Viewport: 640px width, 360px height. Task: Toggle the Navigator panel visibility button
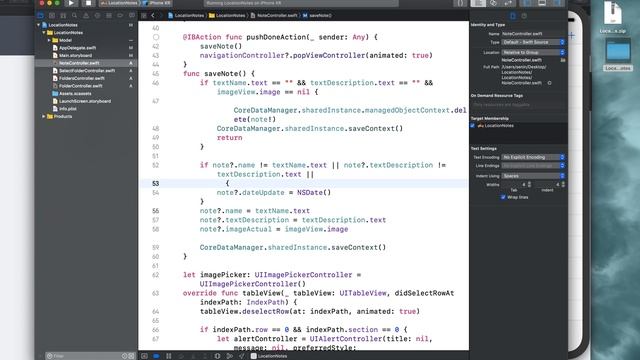[x=527, y=3]
